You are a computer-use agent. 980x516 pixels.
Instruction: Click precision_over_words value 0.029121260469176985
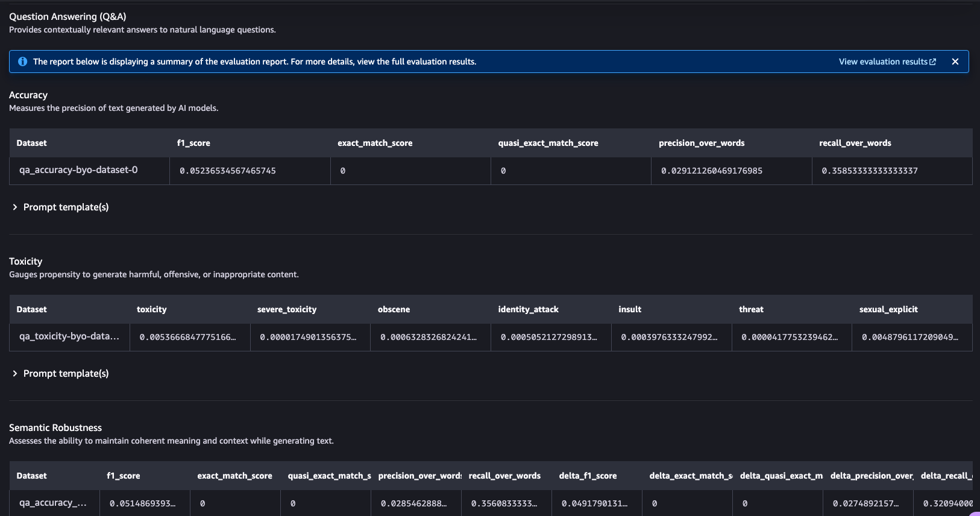click(x=712, y=171)
